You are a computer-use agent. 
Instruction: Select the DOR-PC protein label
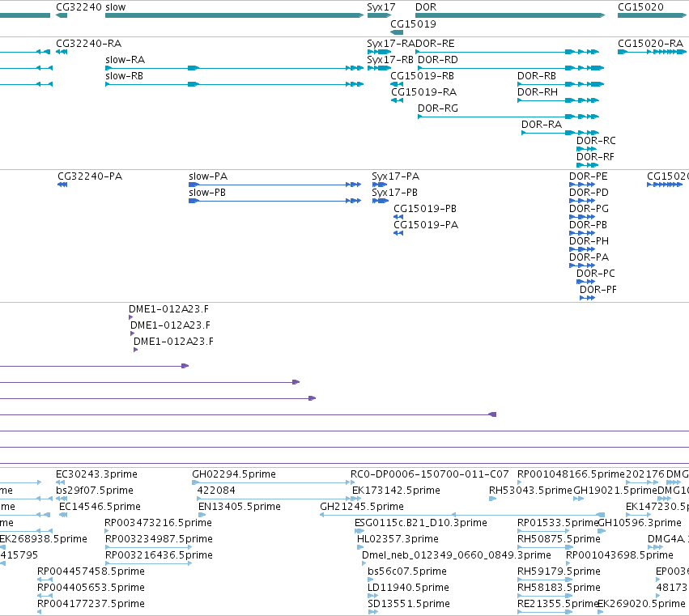click(x=595, y=274)
